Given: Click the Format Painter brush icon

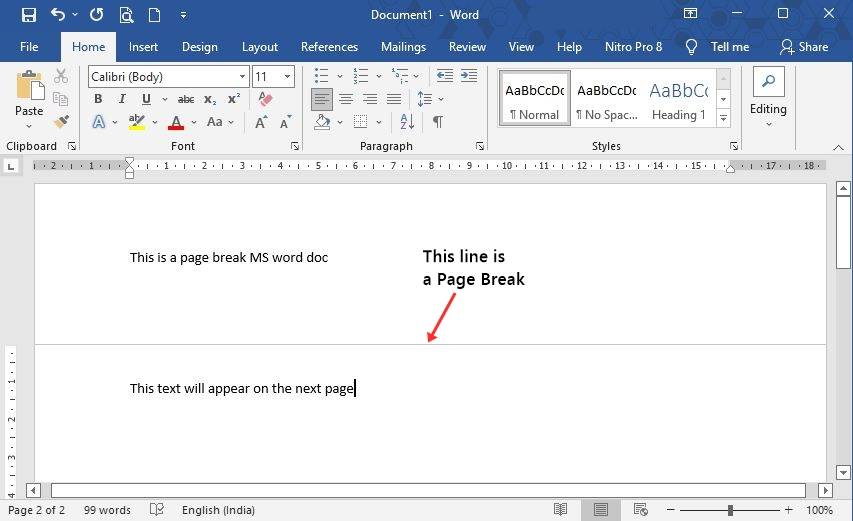Looking at the screenshot, I should point(61,122).
